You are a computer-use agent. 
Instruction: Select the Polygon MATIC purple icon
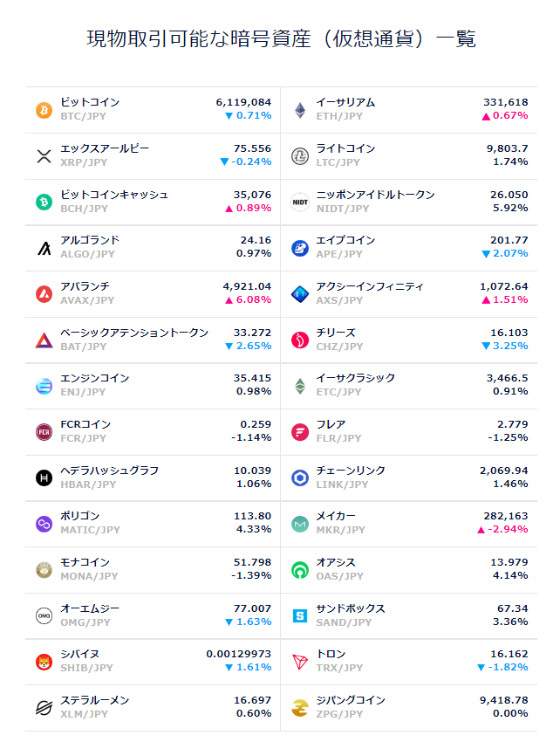(44, 524)
